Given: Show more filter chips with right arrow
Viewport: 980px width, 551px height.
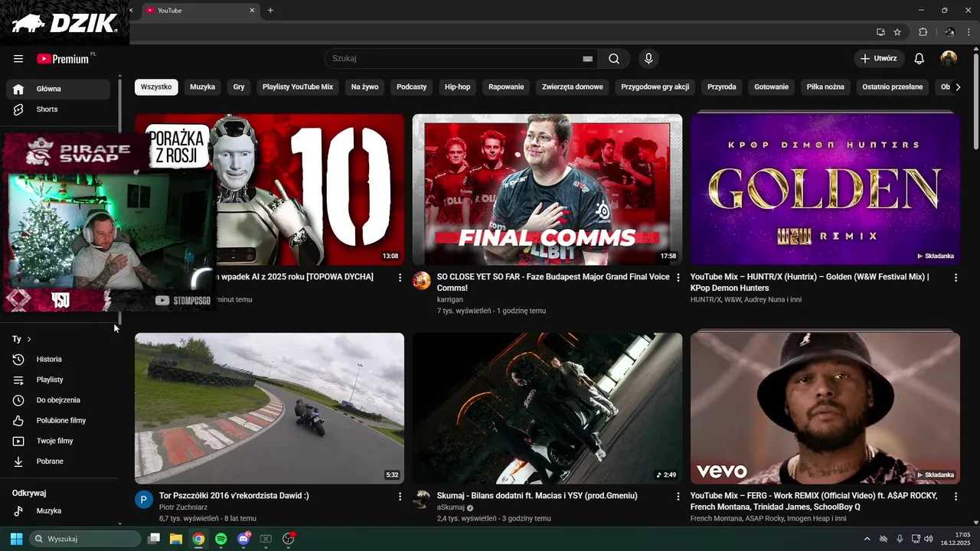Looking at the screenshot, I should click(958, 87).
